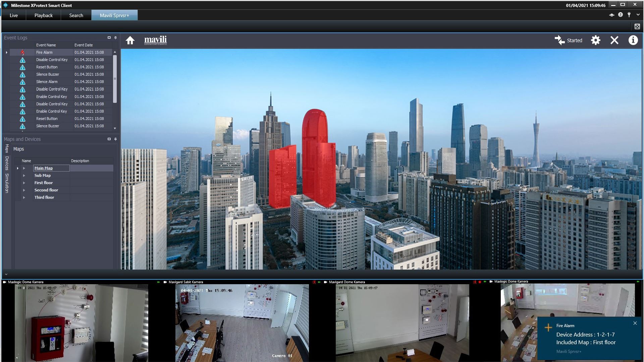This screenshot has width=644, height=362.
Task: Expand the Sub Map tree node
Action: (x=24, y=176)
